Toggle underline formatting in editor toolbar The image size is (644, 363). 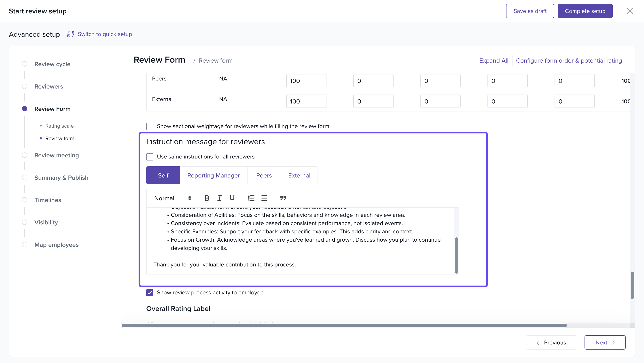[232, 198]
